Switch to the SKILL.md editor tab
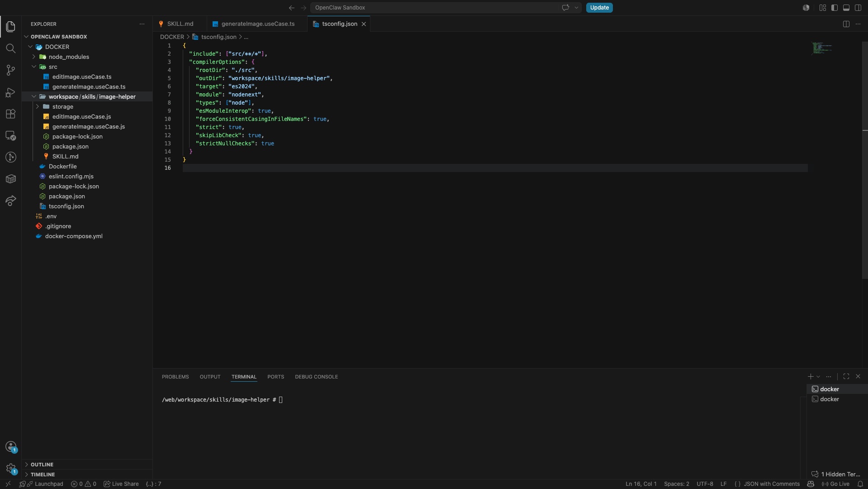 (x=180, y=24)
